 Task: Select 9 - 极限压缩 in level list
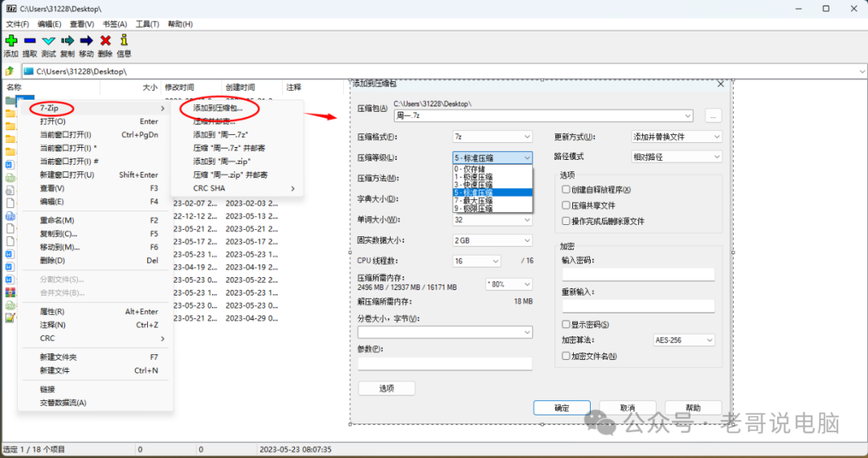click(473, 208)
